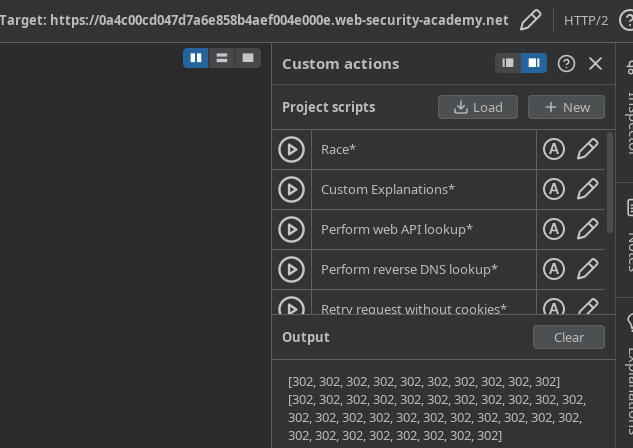Switch to top-bottom split layout

pos(222,58)
